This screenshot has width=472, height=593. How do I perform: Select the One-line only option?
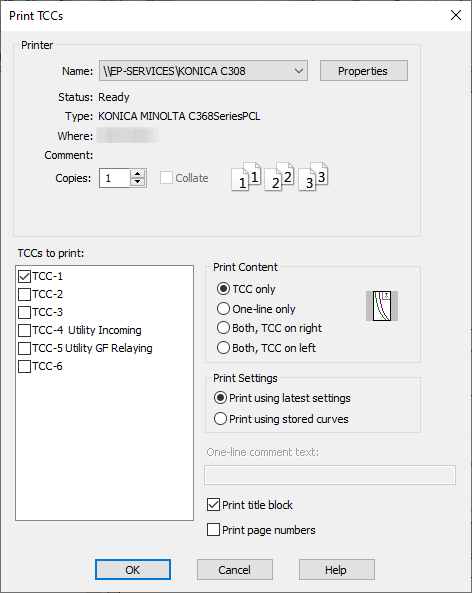(223, 309)
